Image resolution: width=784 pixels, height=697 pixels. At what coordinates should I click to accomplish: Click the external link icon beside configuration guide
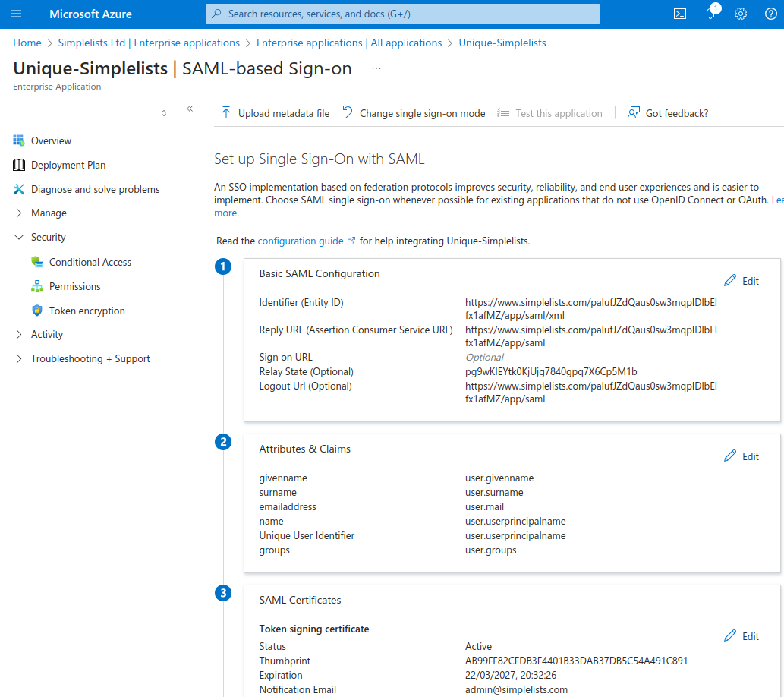pos(351,241)
